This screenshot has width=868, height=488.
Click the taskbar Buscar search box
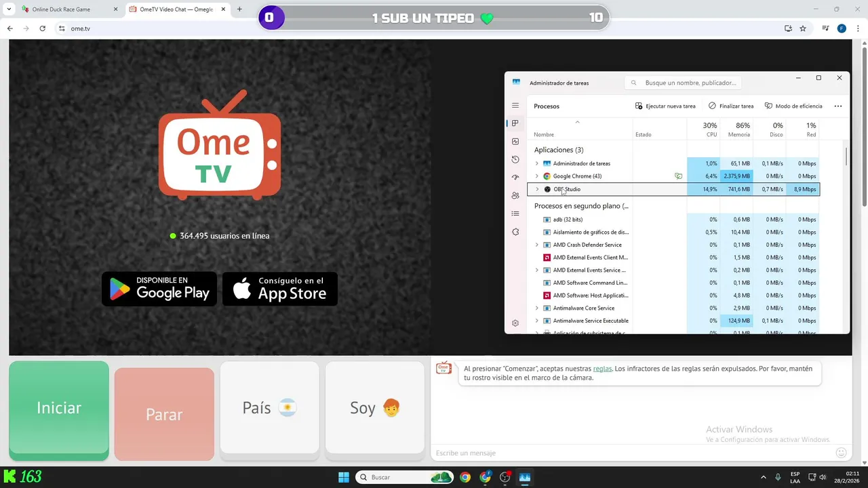coord(406,477)
